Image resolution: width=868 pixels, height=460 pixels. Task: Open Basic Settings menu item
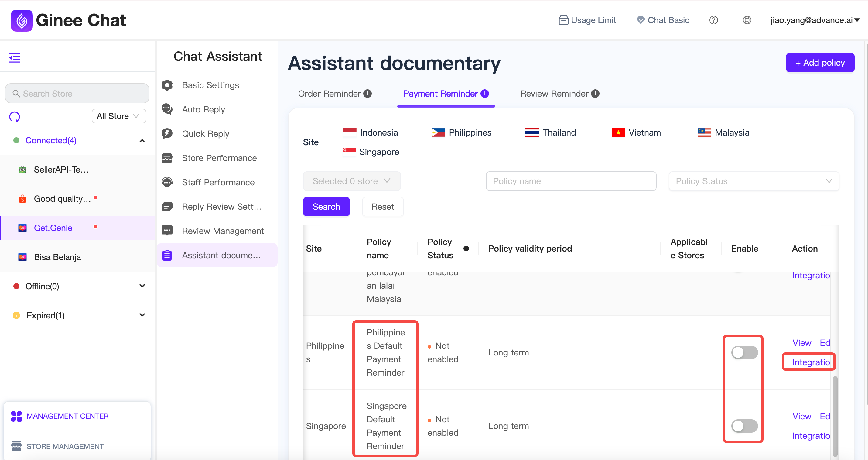point(217,85)
